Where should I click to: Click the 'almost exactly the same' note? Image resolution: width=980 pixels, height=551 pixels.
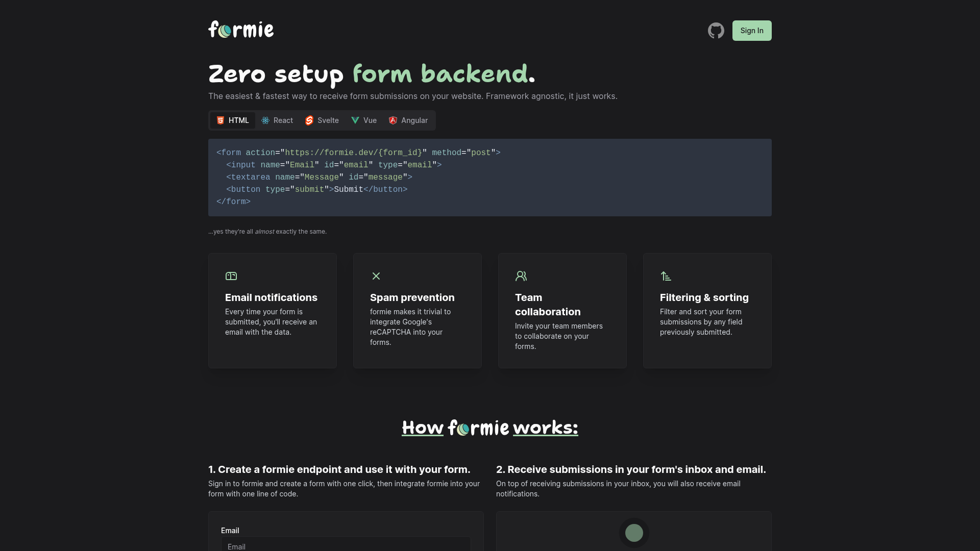(x=267, y=232)
